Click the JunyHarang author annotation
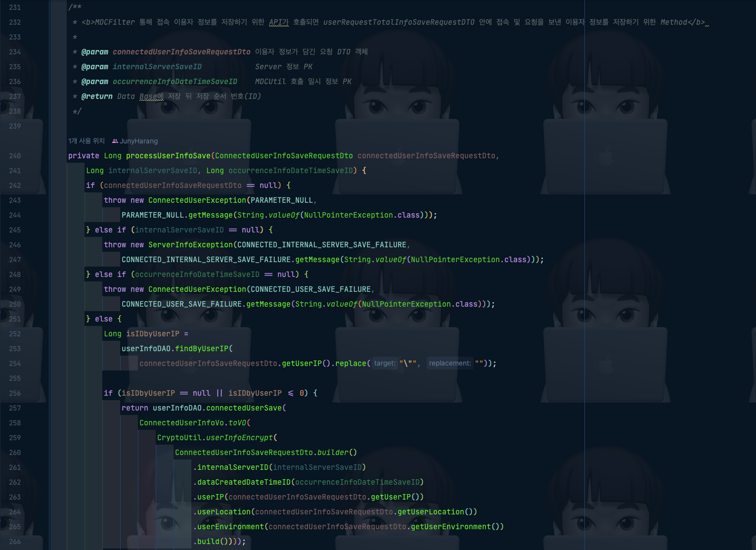This screenshot has height=550, width=756. [x=135, y=141]
